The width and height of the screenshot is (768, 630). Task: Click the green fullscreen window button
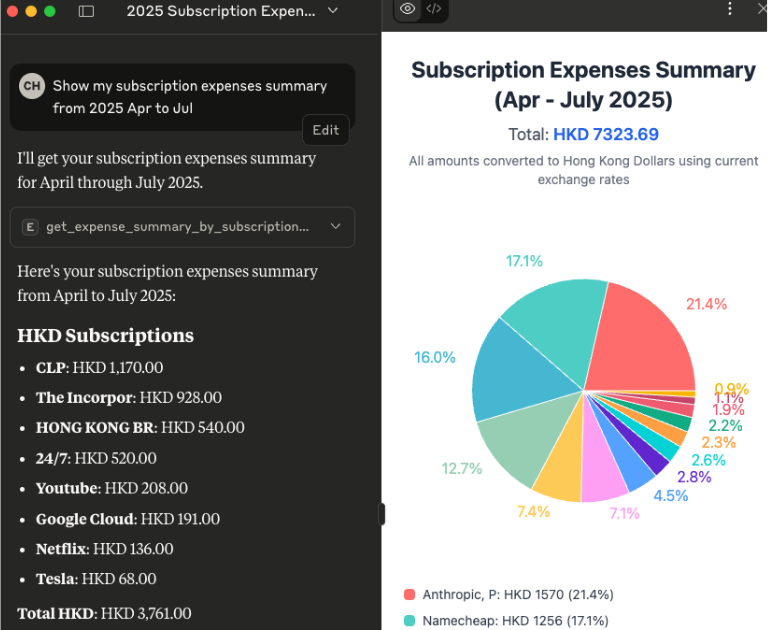click(x=50, y=11)
